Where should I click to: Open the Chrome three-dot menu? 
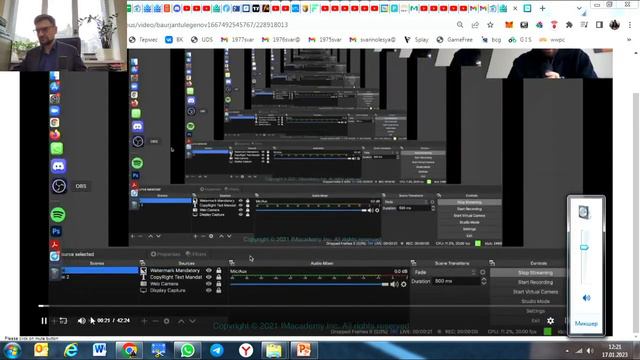[629, 25]
